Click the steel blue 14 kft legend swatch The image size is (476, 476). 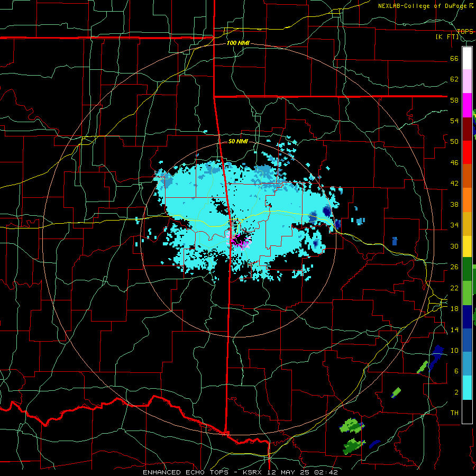click(467, 364)
